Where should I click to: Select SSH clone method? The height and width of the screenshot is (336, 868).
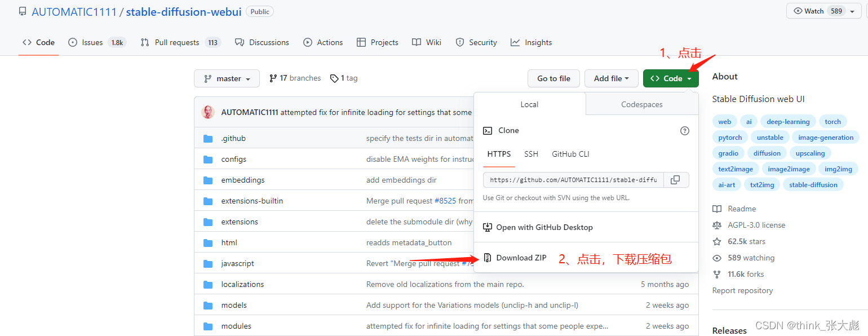[531, 154]
